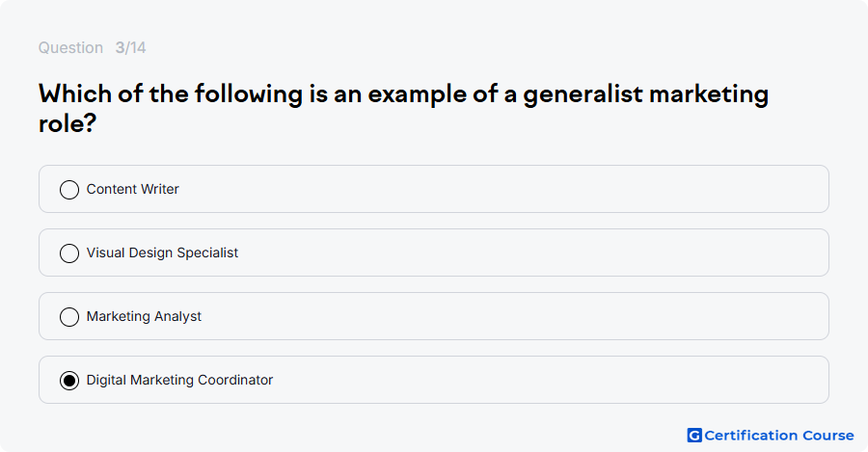Select the Marketing Analyst radio button

69,317
